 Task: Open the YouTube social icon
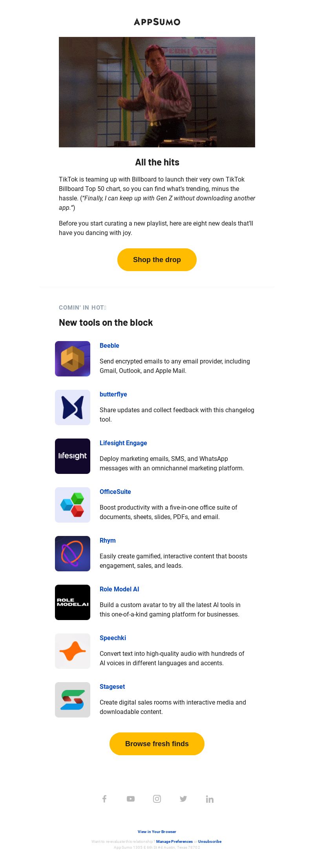[x=131, y=799]
